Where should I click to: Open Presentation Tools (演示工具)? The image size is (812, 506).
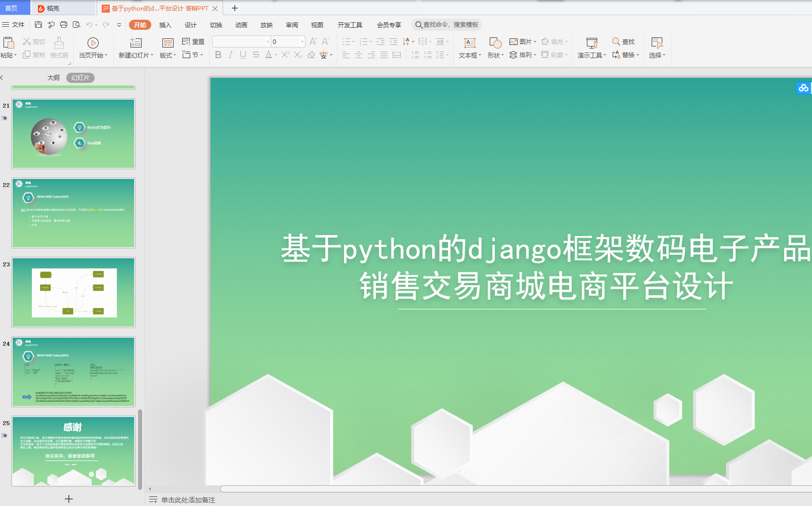tap(592, 48)
